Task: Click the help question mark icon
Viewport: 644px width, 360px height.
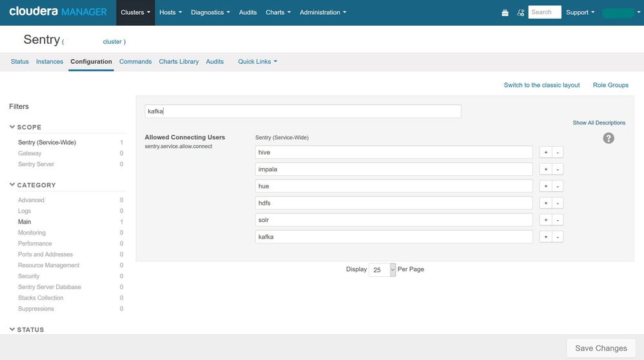Action: pyautogui.click(x=608, y=138)
